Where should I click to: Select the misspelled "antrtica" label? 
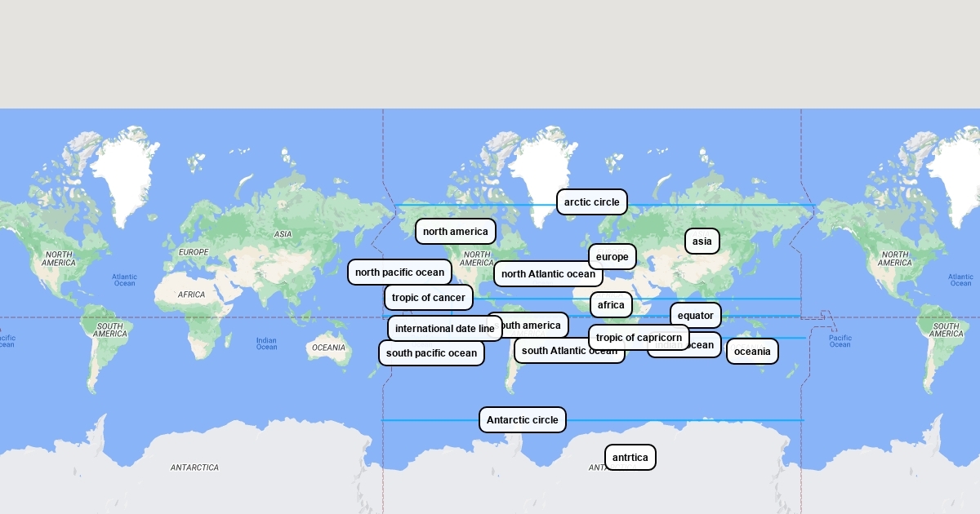[x=630, y=458]
